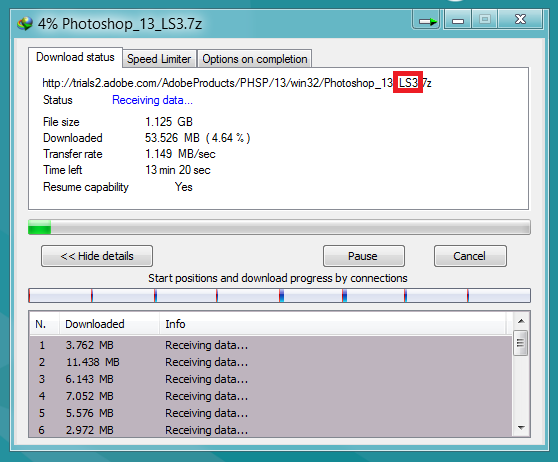
Task: Open the Download status tab
Action: tap(75, 57)
